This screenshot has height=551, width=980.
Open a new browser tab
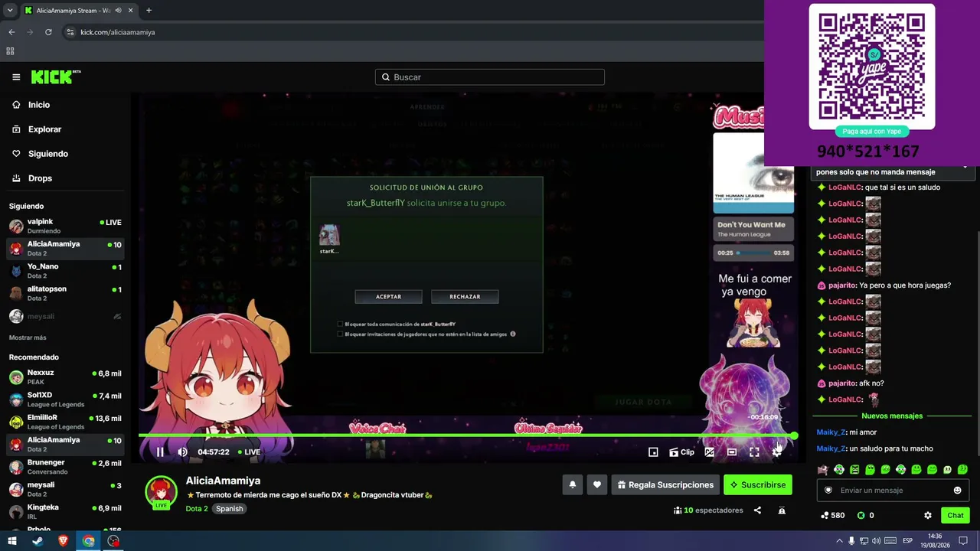tap(149, 11)
